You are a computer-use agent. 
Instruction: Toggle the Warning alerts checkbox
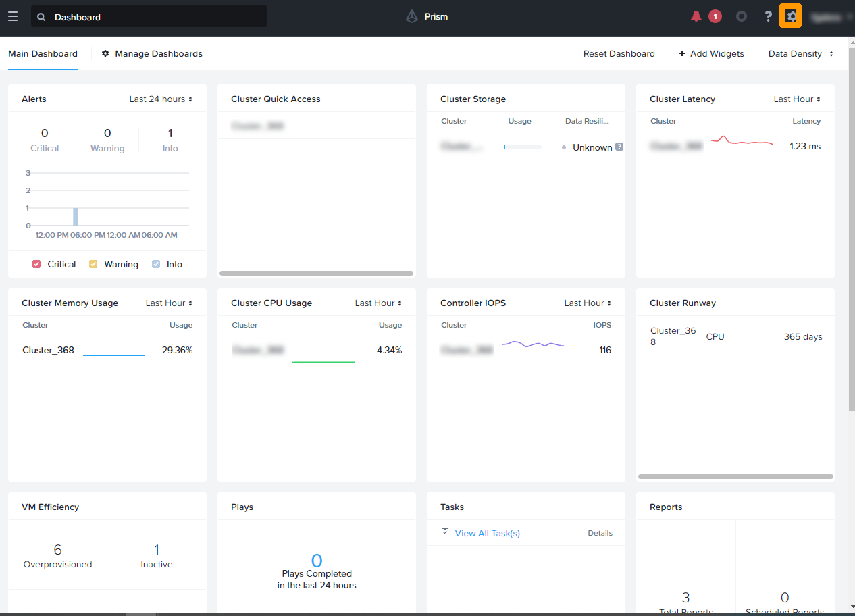click(x=94, y=264)
